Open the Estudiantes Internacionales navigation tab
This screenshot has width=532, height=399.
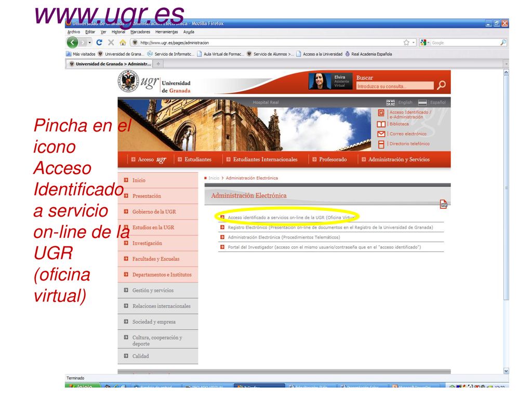click(262, 159)
